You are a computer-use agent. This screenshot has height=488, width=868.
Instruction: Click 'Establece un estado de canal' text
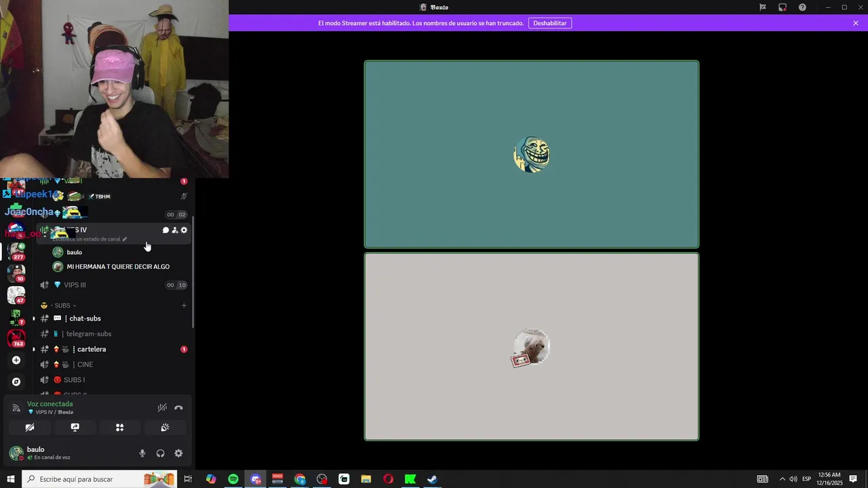pos(86,239)
